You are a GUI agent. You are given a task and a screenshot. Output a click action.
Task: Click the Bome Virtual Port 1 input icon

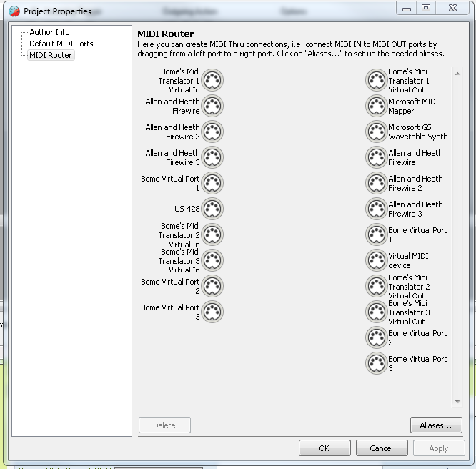click(212, 183)
